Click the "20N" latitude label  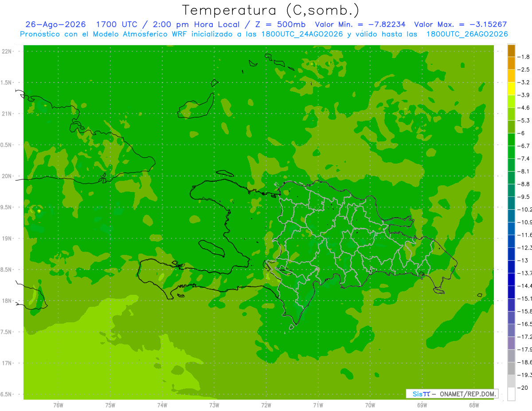click(8, 176)
